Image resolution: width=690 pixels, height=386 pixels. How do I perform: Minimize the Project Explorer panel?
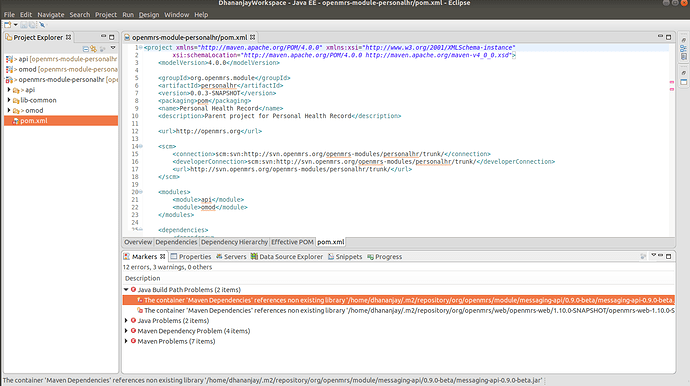[103, 37]
